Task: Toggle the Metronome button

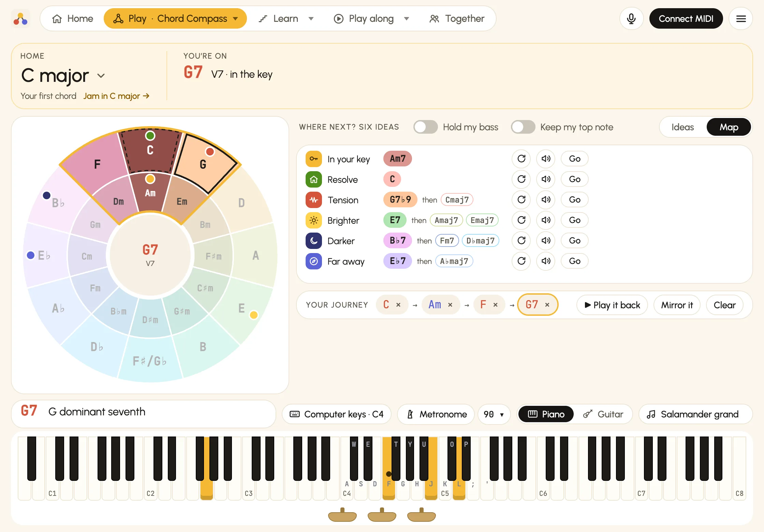Action: 436,414
